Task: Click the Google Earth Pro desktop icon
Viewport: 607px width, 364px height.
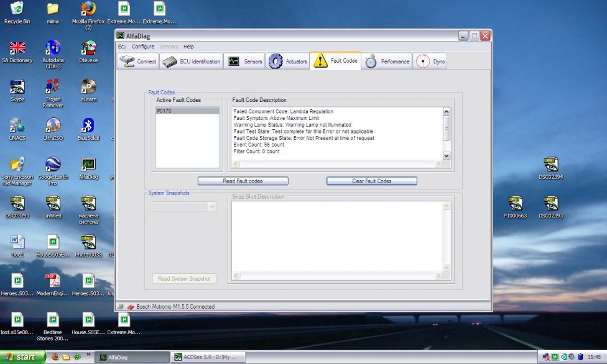Action: 53,165
